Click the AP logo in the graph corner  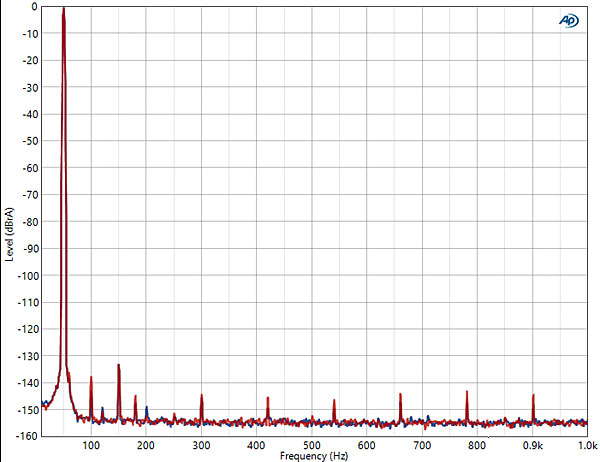(x=569, y=21)
